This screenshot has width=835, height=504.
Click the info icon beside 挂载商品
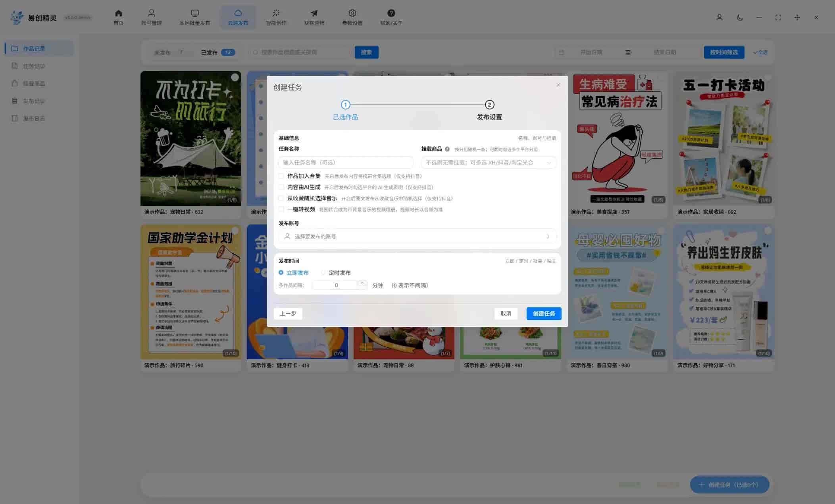447,149
